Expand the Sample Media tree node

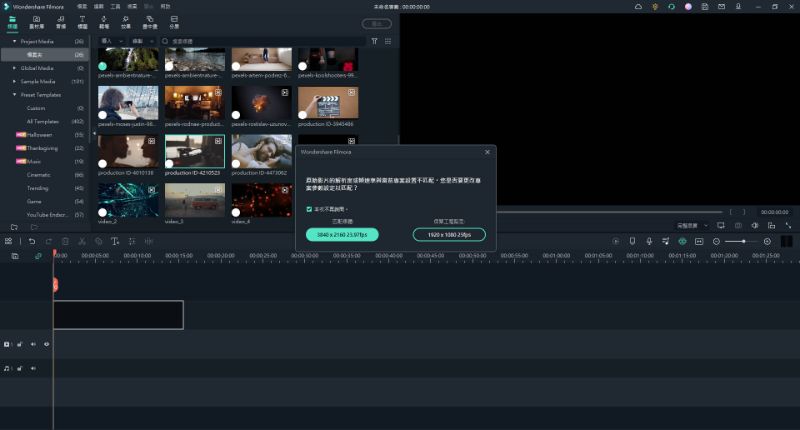click(x=14, y=81)
